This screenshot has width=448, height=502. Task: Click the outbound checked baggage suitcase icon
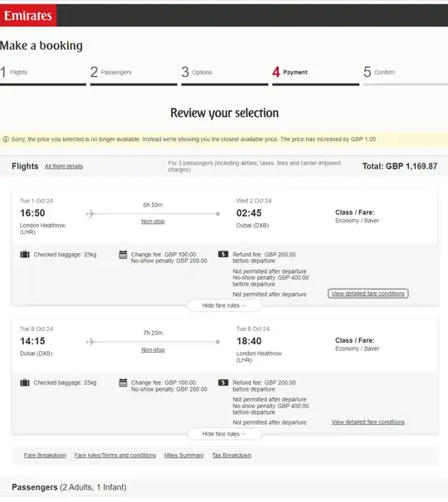click(x=25, y=255)
